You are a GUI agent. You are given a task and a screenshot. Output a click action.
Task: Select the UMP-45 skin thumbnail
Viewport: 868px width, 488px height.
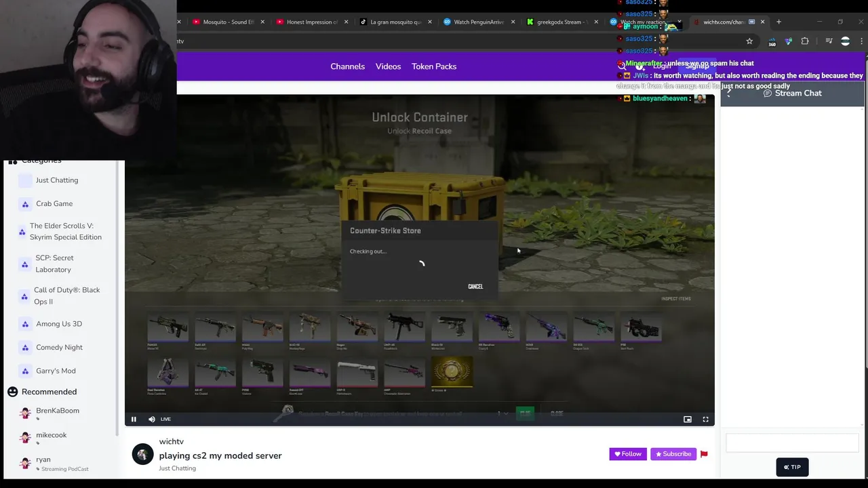[x=404, y=329]
